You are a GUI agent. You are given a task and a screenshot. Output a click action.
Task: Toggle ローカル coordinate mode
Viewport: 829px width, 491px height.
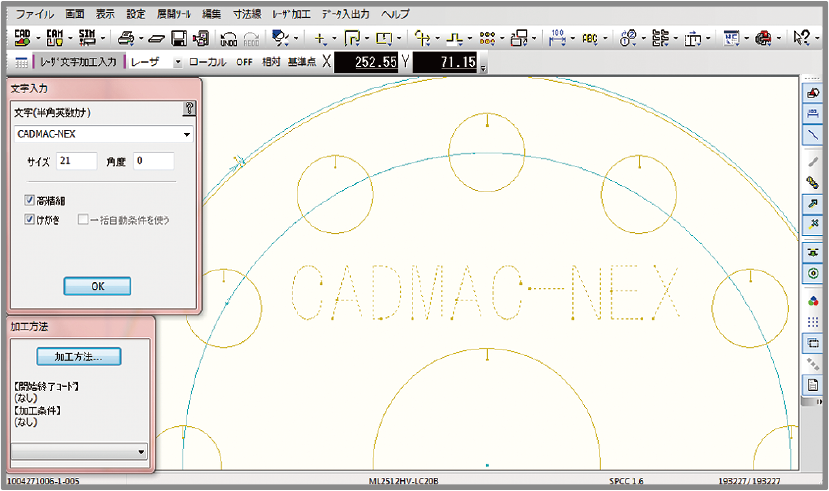(x=208, y=62)
